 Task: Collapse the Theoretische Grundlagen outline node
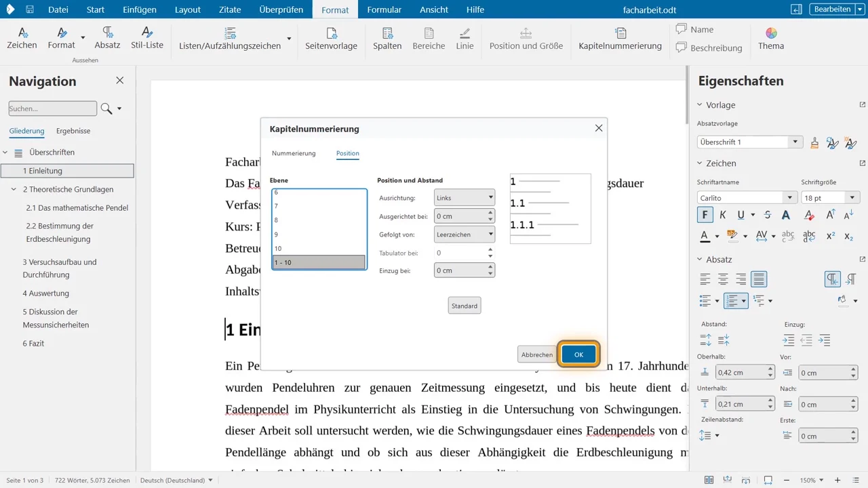14,190
